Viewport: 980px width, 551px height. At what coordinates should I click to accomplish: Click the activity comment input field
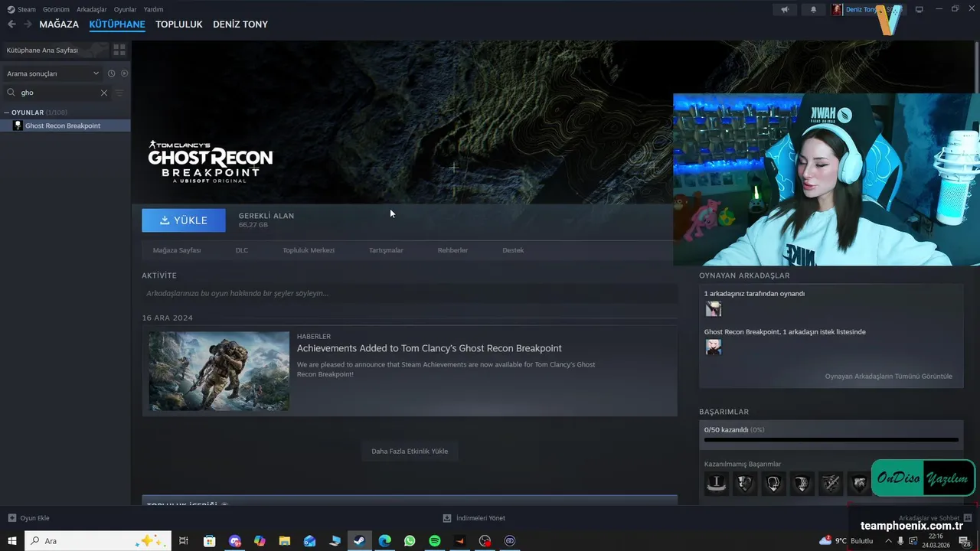coord(410,293)
